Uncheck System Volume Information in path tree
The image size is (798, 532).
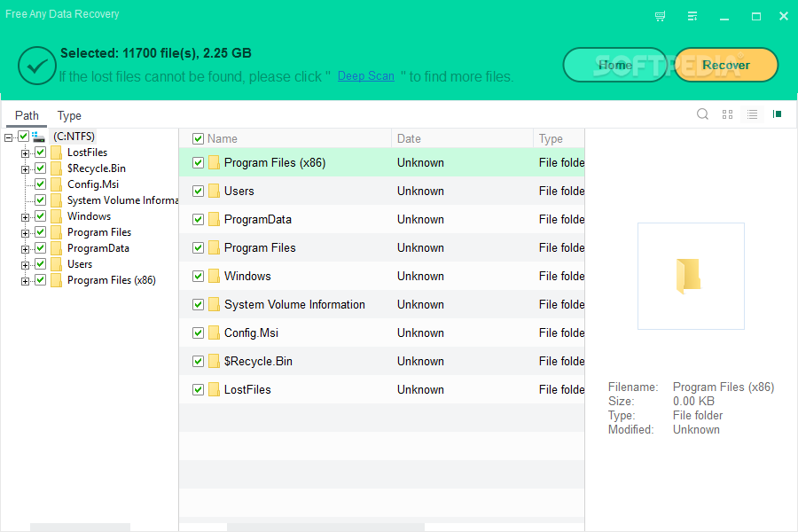40,200
